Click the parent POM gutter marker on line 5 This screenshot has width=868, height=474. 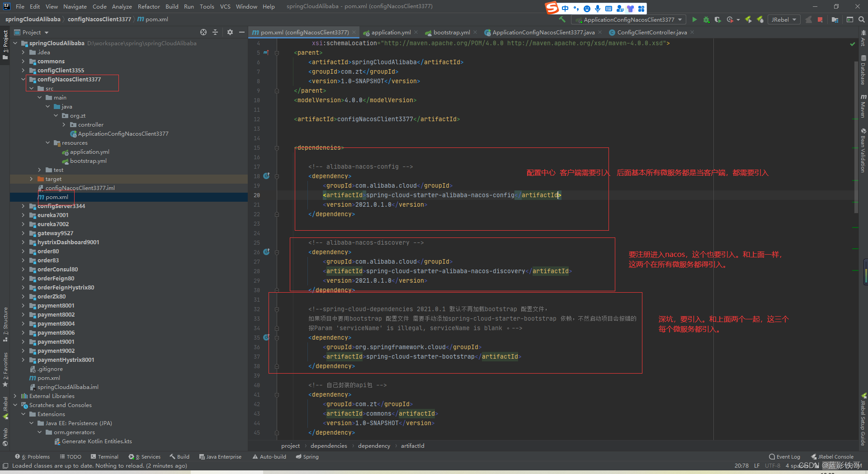point(266,52)
